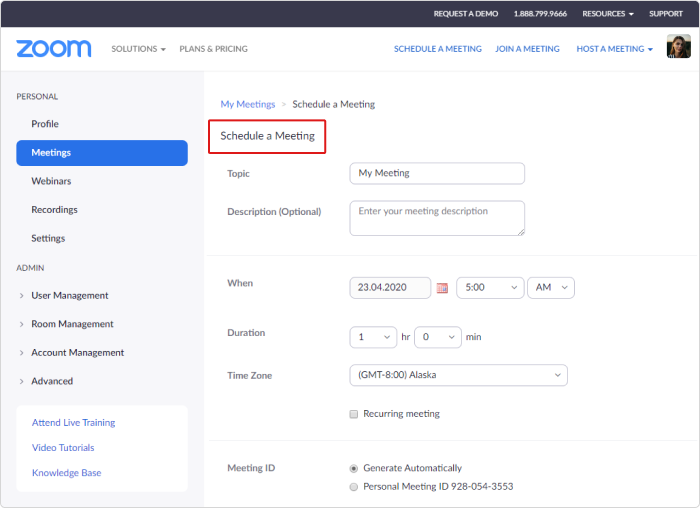Open Knowledge Base link
The width and height of the screenshot is (700, 508).
(x=67, y=473)
